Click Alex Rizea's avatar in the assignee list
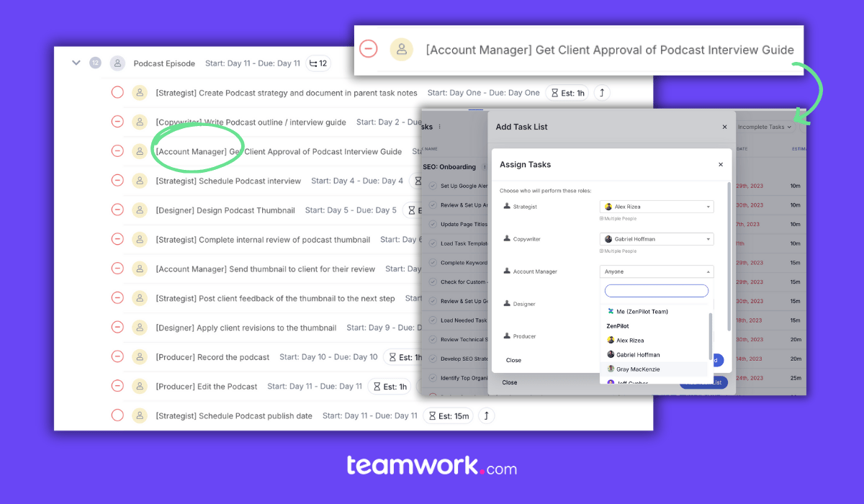This screenshot has width=864, height=504. [610, 341]
